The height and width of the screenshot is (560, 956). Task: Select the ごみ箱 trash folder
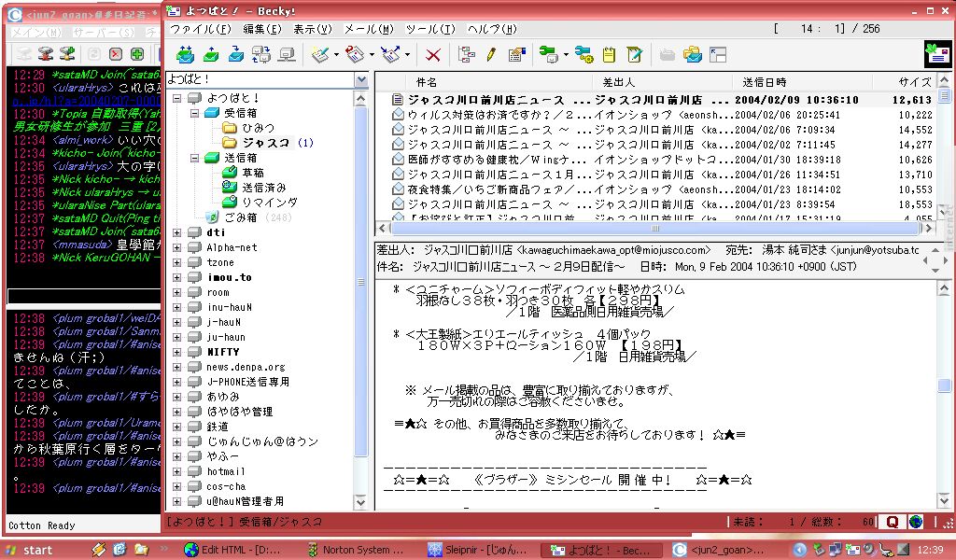pyautogui.click(x=240, y=217)
